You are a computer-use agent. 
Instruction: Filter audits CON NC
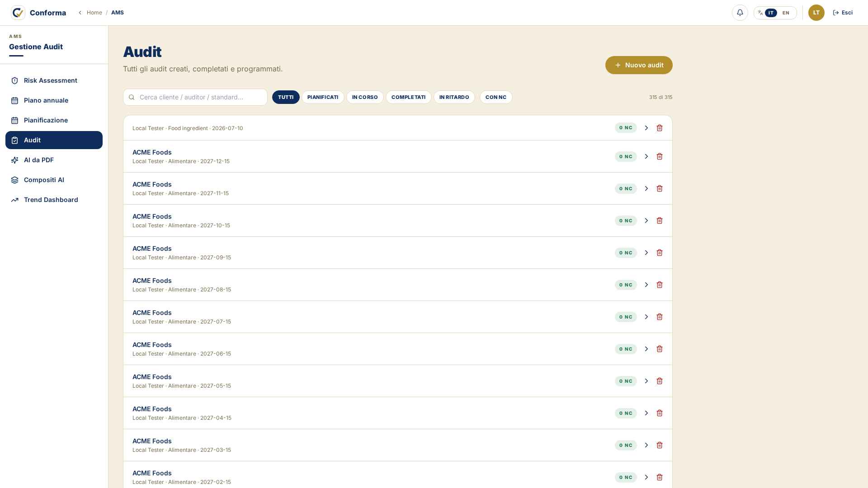[x=496, y=97]
